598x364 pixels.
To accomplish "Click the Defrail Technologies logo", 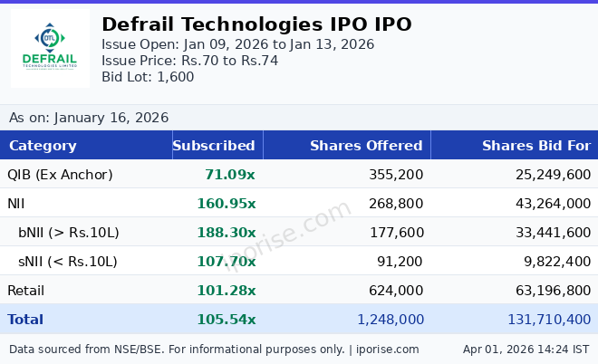I will coord(50,49).
